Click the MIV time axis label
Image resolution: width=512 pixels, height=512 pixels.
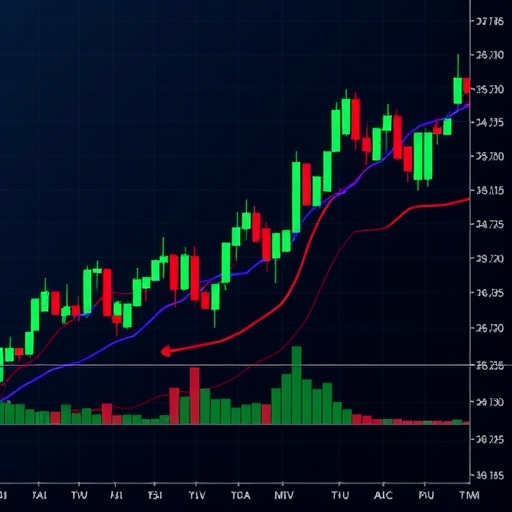[284, 495]
